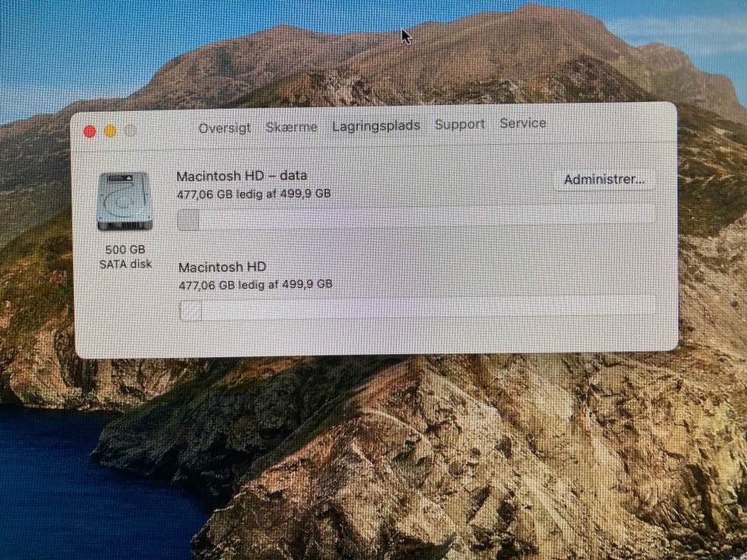Open the Skærme tab

pos(291,127)
